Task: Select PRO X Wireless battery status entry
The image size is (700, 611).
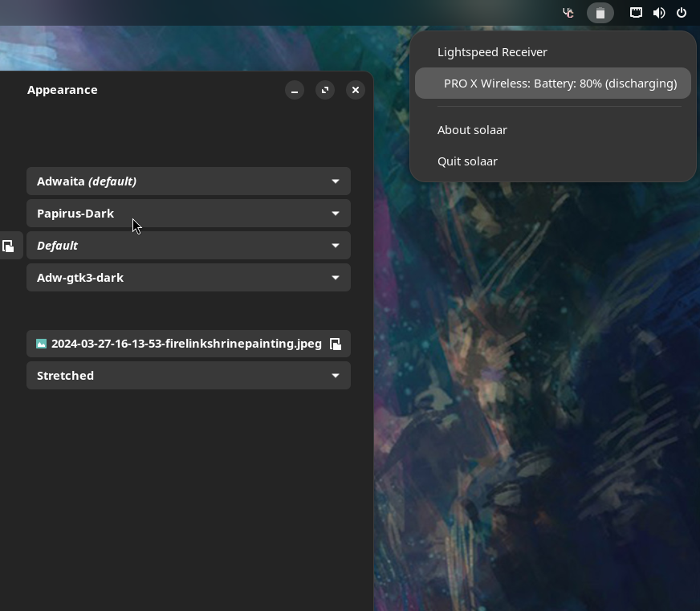Action: tap(552, 84)
